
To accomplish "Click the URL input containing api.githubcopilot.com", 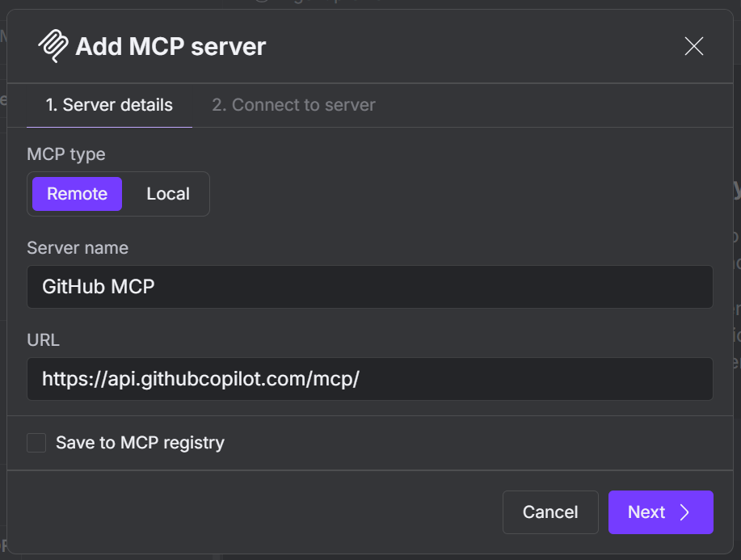I will [x=370, y=379].
